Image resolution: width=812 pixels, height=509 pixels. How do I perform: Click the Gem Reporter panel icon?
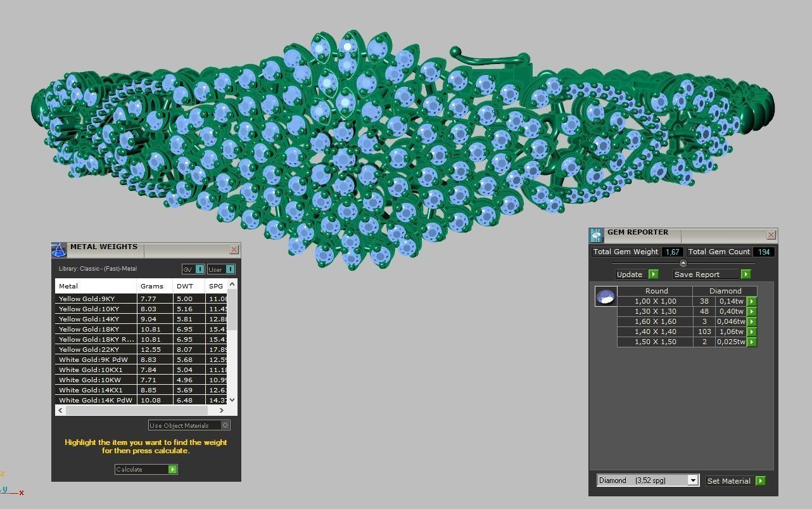tap(596, 236)
